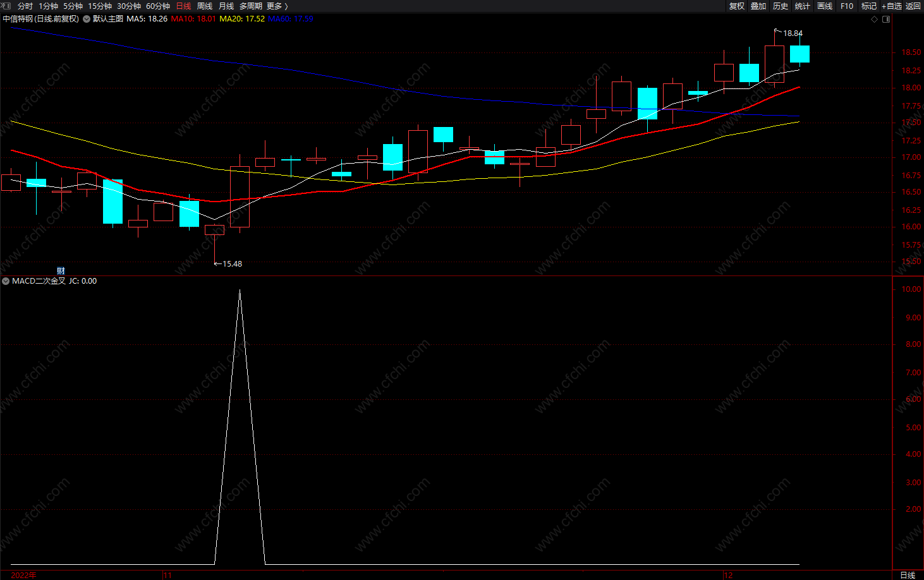924x580 pixels.
Task: Click the 叠加 overlay button
Action: (x=758, y=6)
